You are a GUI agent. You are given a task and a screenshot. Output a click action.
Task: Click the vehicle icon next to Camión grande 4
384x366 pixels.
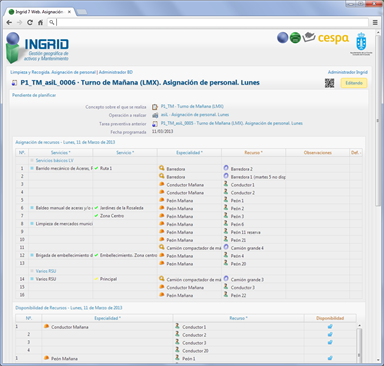tap(226, 247)
